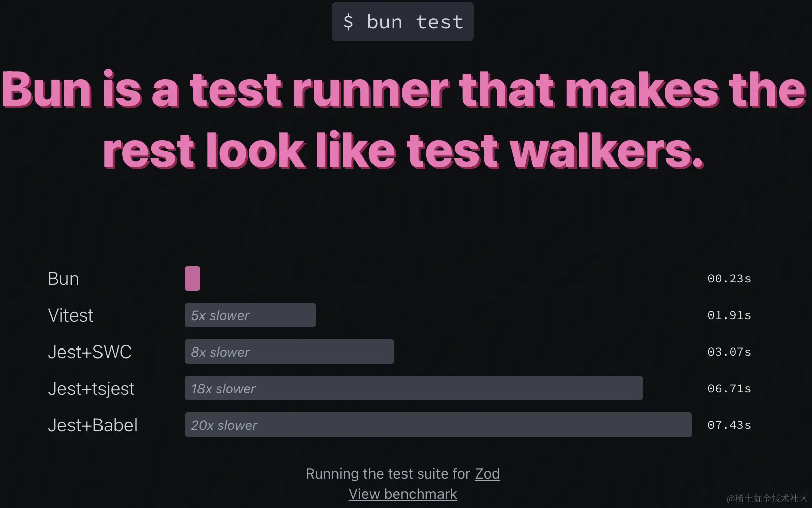Click the '$ bun test' command box
Image resolution: width=812 pixels, height=508 pixels.
tap(403, 21)
